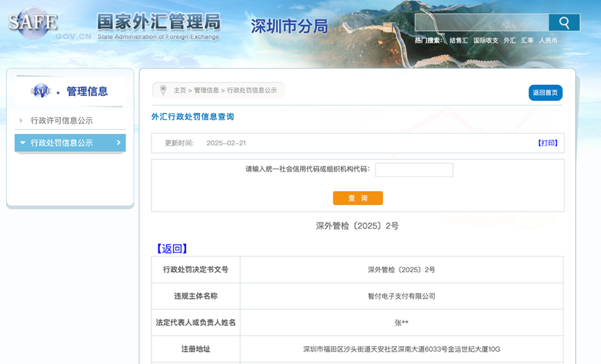The image size is (601, 364).
Task: Click the location pin breadcrumb icon
Action: (163, 90)
